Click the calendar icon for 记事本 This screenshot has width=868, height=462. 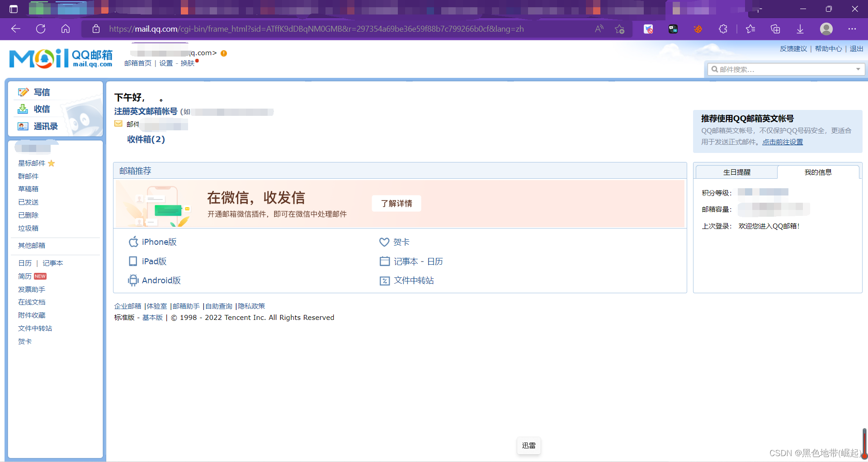(x=385, y=261)
